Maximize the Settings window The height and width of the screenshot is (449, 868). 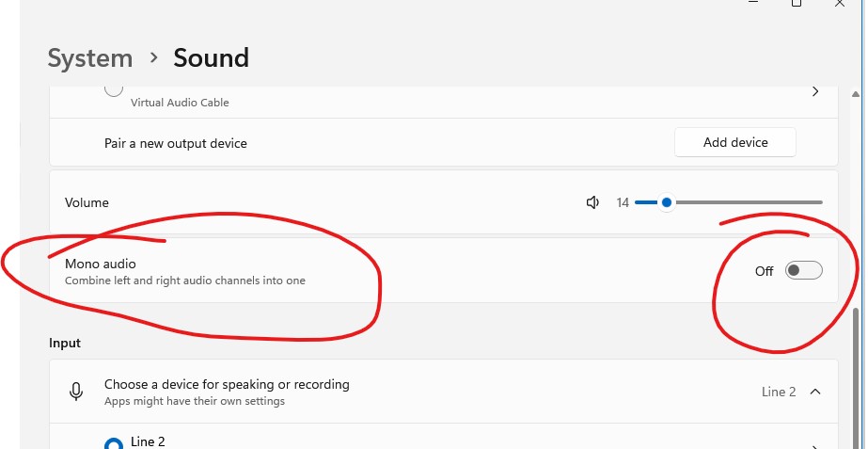(x=797, y=4)
